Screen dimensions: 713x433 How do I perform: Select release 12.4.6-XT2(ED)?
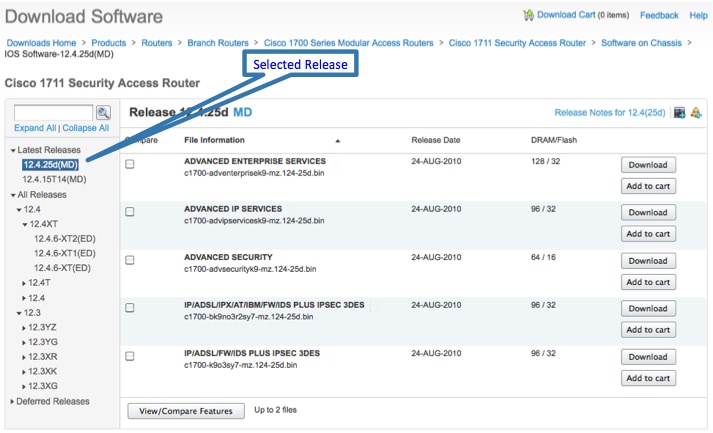point(65,239)
